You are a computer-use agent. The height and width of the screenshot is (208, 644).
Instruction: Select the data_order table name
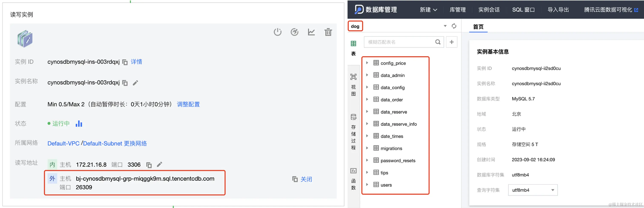(391, 100)
